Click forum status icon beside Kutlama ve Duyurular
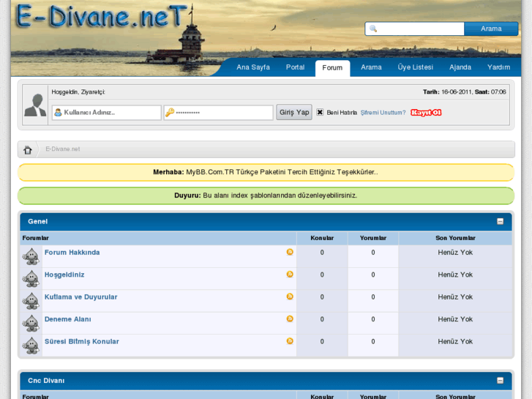532x399 pixels. (x=31, y=301)
